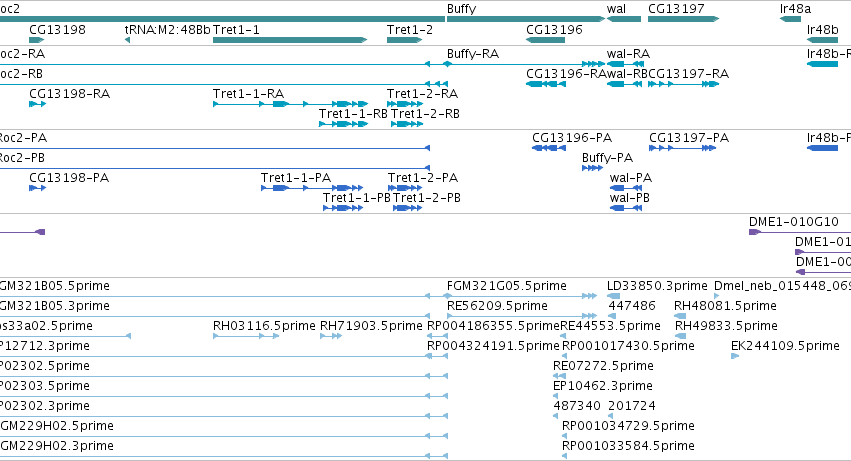This screenshot has height=461, width=851.
Task: Select the 201724 feature label
Action: (x=632, y=406)
